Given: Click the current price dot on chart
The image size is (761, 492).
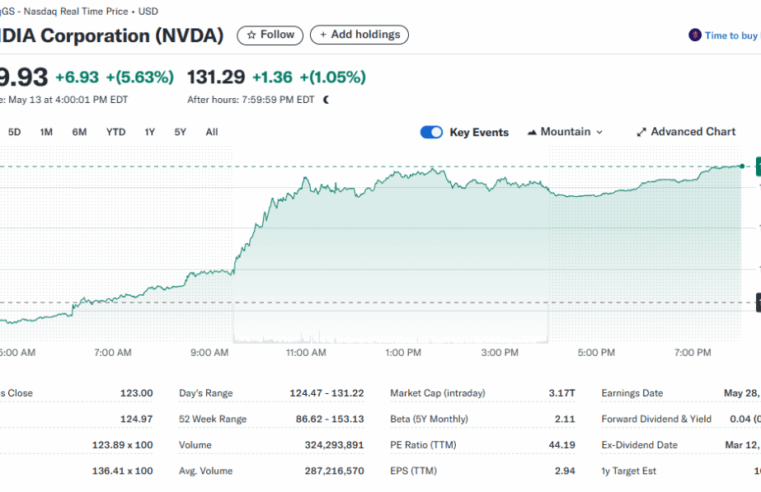Looking at the screenshot, I should point(742,166).
